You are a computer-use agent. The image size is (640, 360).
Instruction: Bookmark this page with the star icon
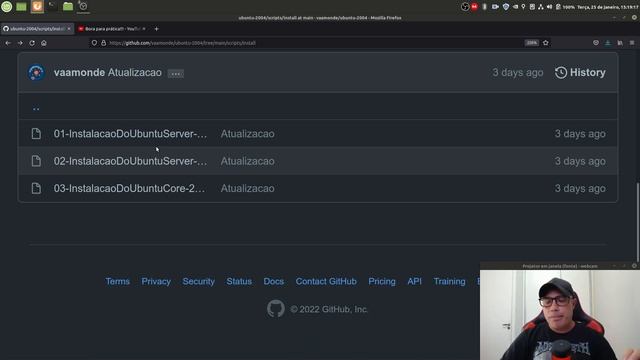coord(546,43)
